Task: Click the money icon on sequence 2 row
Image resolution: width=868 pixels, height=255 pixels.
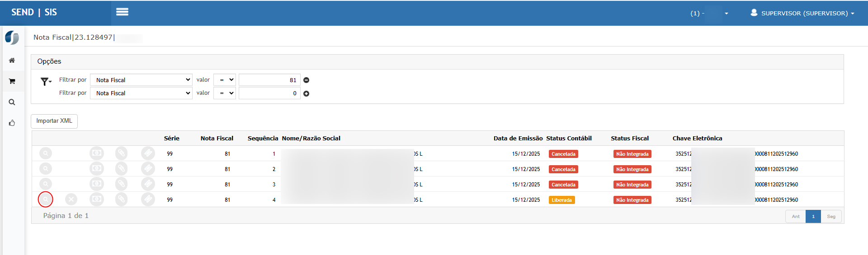Action: [x=97, y=169]
